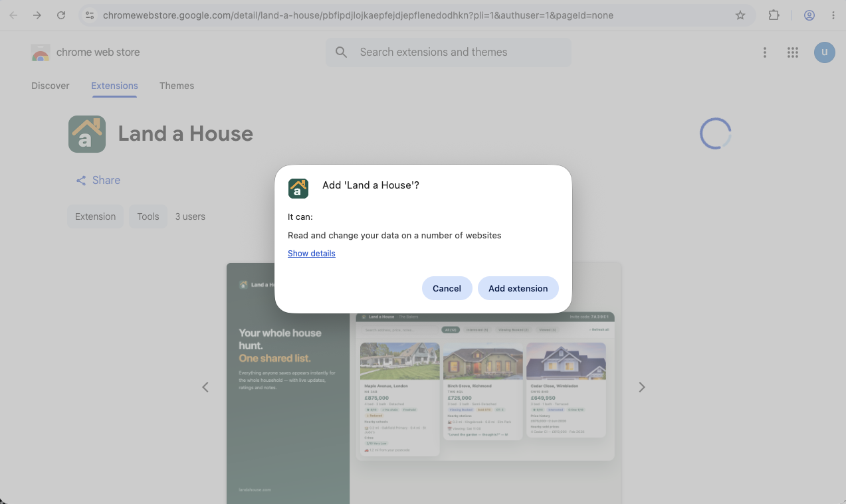Click the Tools category chip

(148, 216)
